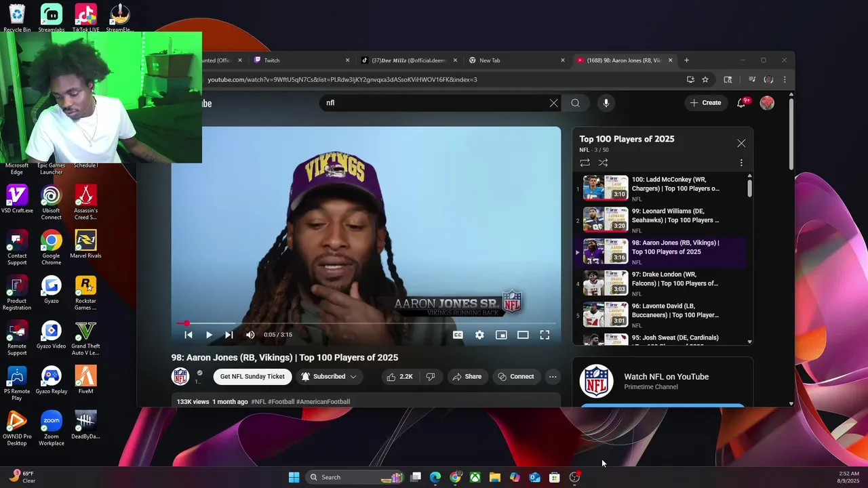Mute the video volume
The height and width of the screenshot is (488, 868).
pos(250,335)
